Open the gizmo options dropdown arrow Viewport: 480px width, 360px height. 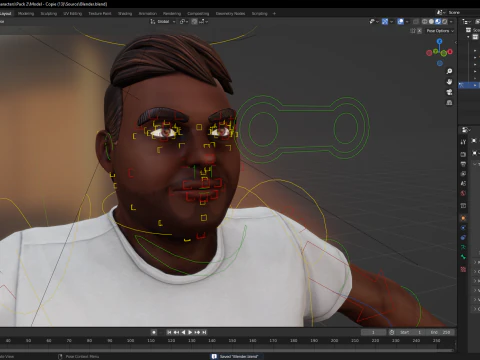pyautogui.click(x=391, y=21)
